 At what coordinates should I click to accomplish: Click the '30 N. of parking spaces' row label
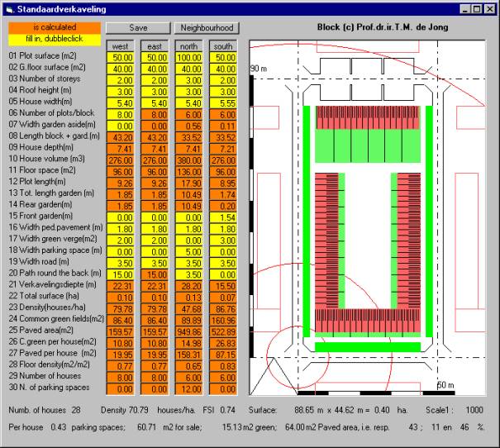click(x=49, y=388)
